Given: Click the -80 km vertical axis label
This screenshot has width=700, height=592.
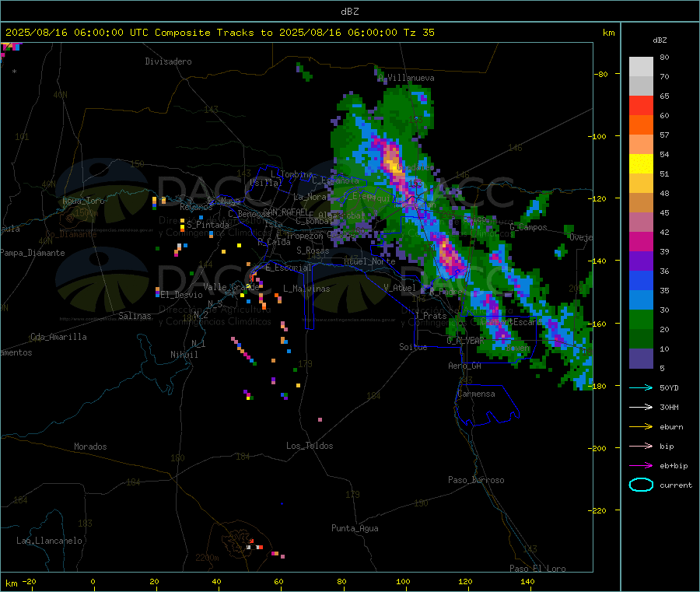Looking at the screenshot, I should pyautogui.click(x=600, y=74).
